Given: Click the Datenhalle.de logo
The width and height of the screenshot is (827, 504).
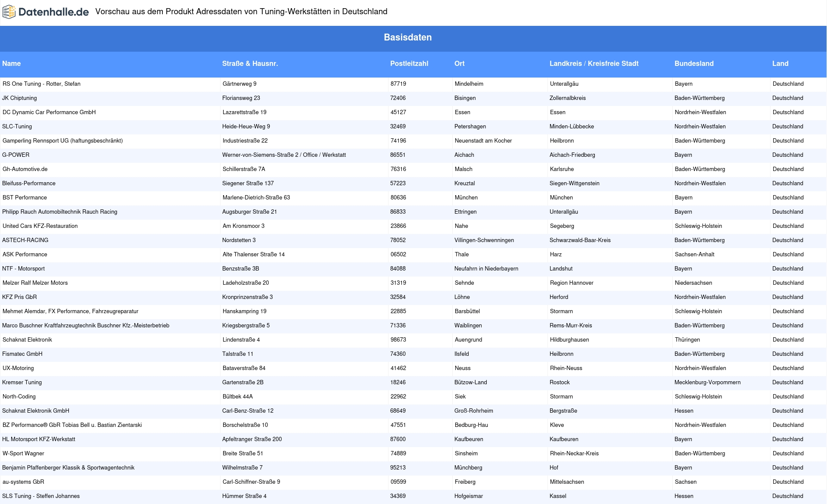Looking at the screenshot, I should click(46, 12).
